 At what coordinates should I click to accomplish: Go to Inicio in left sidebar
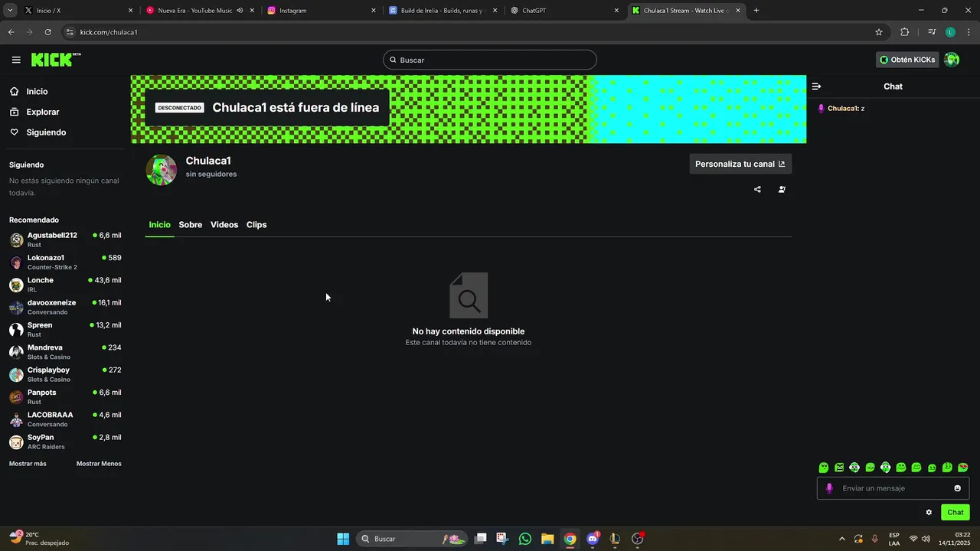coord(28,92)
